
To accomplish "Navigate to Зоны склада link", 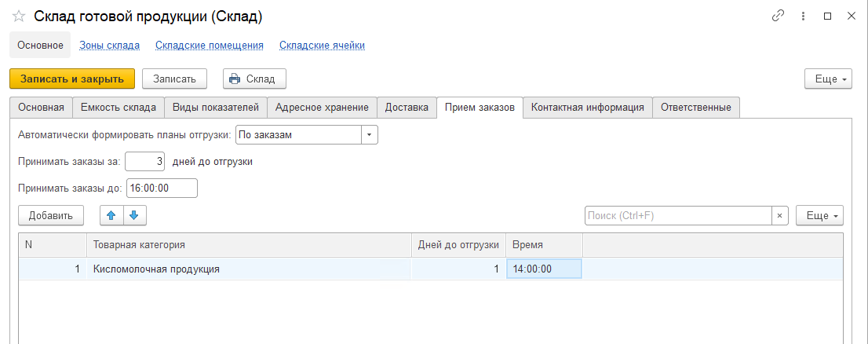I will [109, 45].
